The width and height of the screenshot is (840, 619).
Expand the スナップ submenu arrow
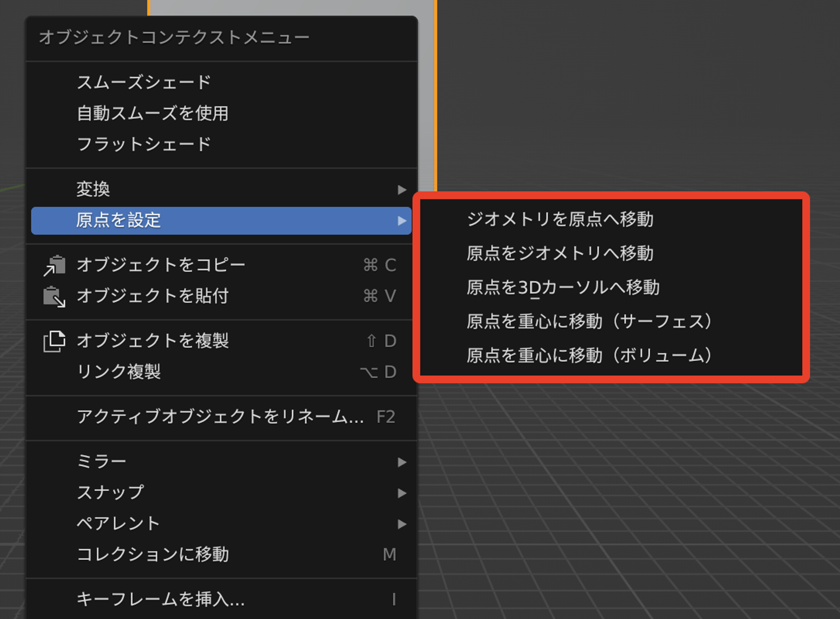tap(402, 493)
